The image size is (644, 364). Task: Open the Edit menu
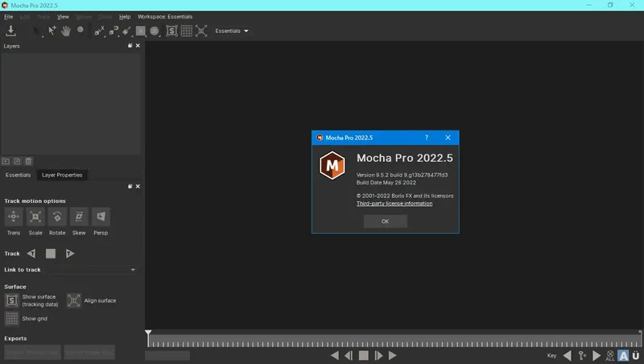25,16
